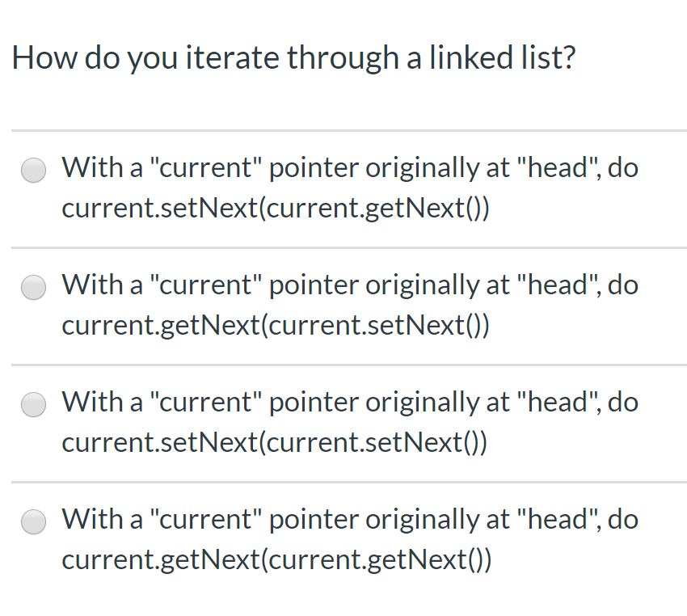687x616 pixels.
Task: Click the second answer's "With a current pointer" line
Action: tap(349, 285)
